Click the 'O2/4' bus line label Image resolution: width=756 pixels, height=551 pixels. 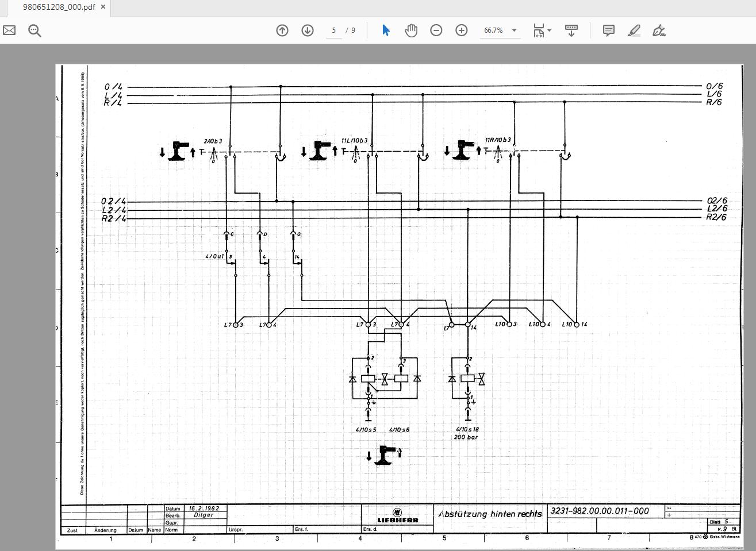[x=113, y=202]
